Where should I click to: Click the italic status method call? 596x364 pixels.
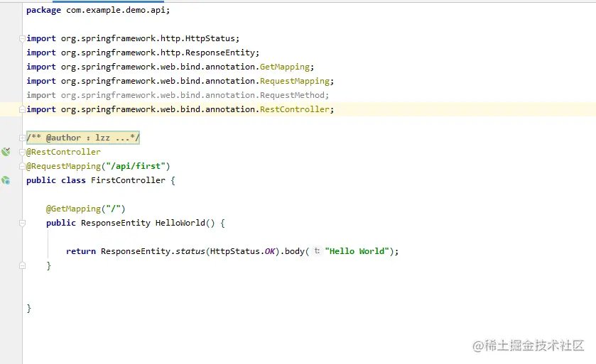190,251
